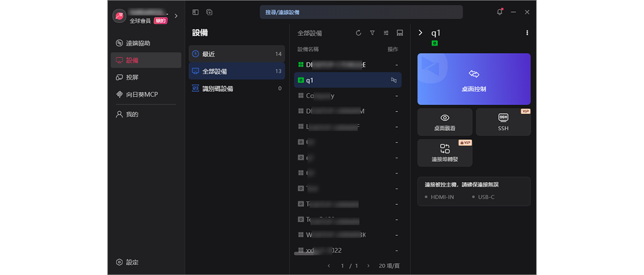Screen dimensions: 644x275
Task: Click the 14 count beside 最近
Action: coord(279,54)
